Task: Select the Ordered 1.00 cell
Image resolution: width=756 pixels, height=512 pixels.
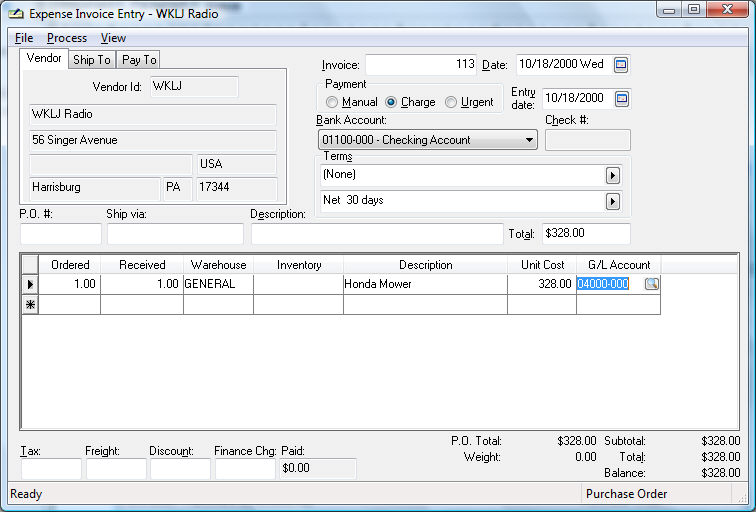Action: (70, 284)
